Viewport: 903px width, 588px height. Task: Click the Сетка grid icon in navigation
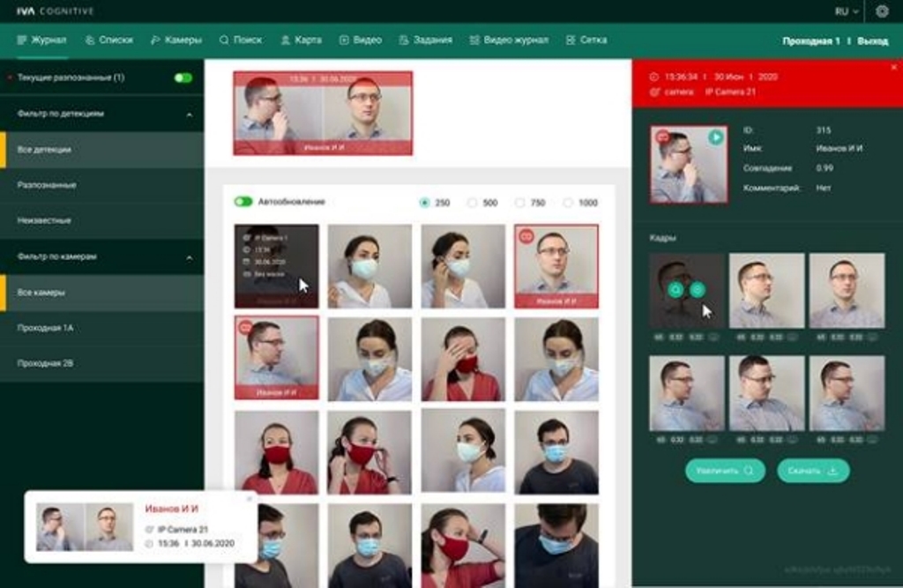click(571, 41)
